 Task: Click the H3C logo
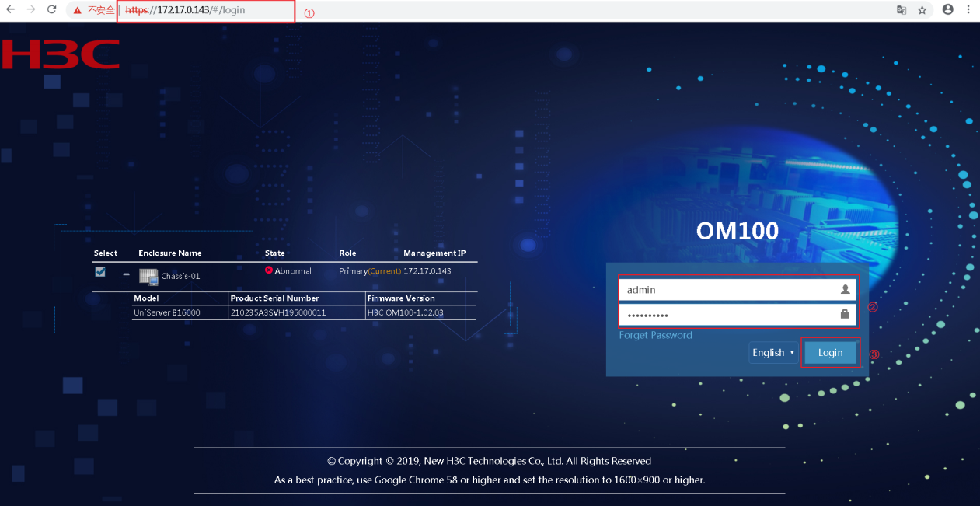coord(61,54)
